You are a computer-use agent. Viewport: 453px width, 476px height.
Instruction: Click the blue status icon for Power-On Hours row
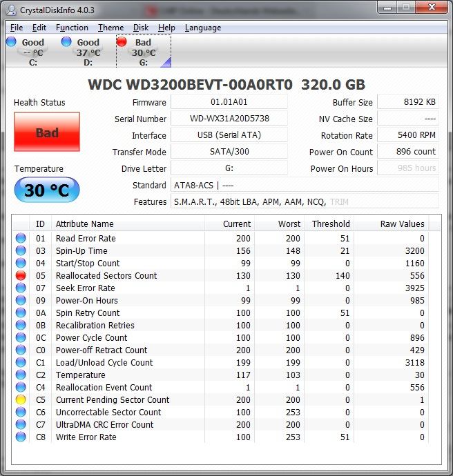21,300
